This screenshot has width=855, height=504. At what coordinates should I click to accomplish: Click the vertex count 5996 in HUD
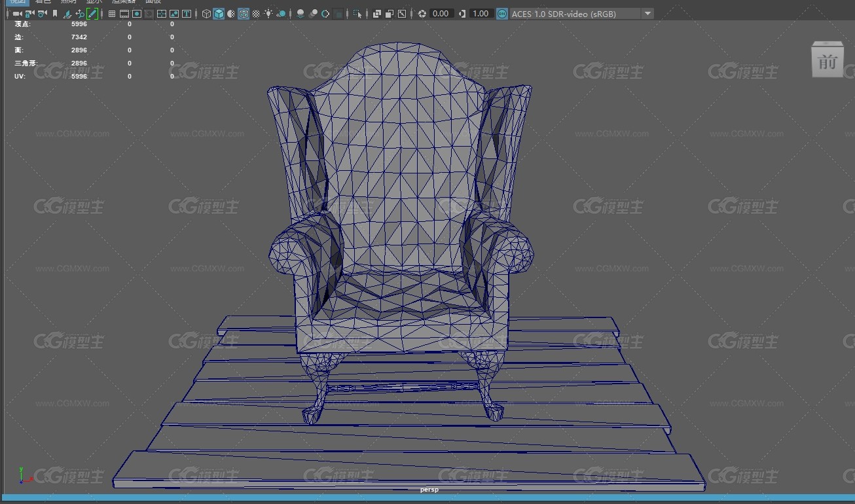pyautogui.click(x=79, y=24)
